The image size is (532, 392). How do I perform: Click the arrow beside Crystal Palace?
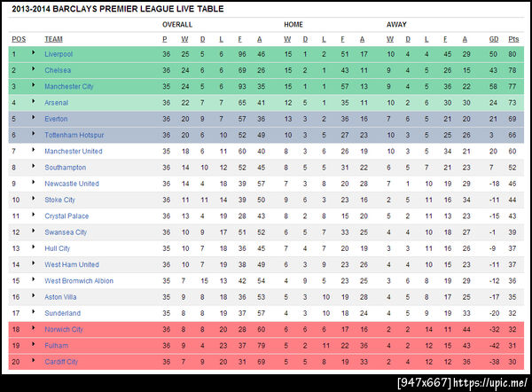coord(33,216)
